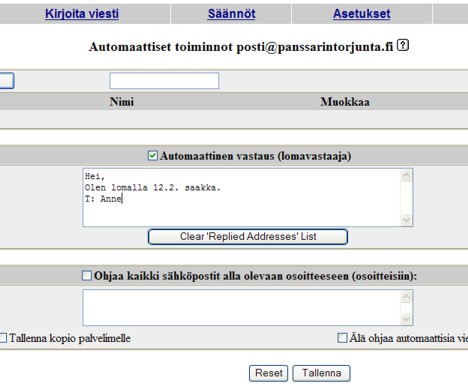Click the up arrow of the reply textarea scrollbar

tap(406, 176)
